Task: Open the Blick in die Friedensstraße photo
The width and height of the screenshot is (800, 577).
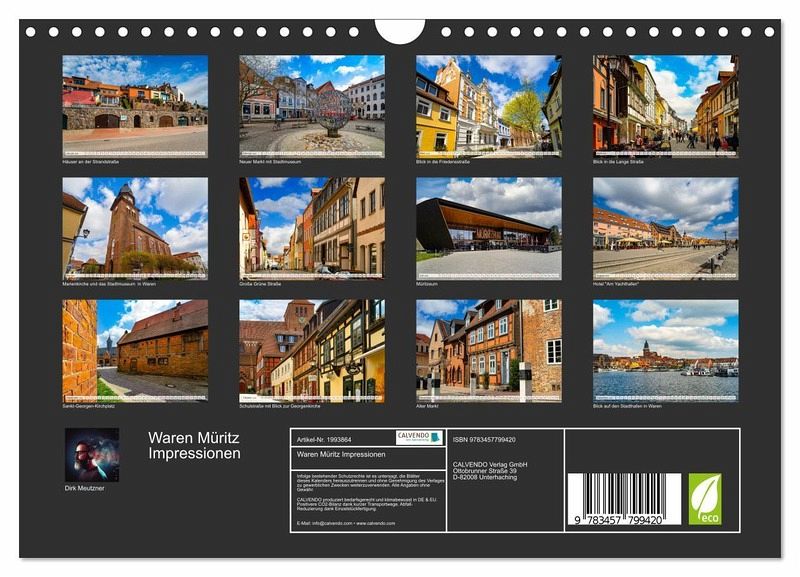Action: click(489, 106)
